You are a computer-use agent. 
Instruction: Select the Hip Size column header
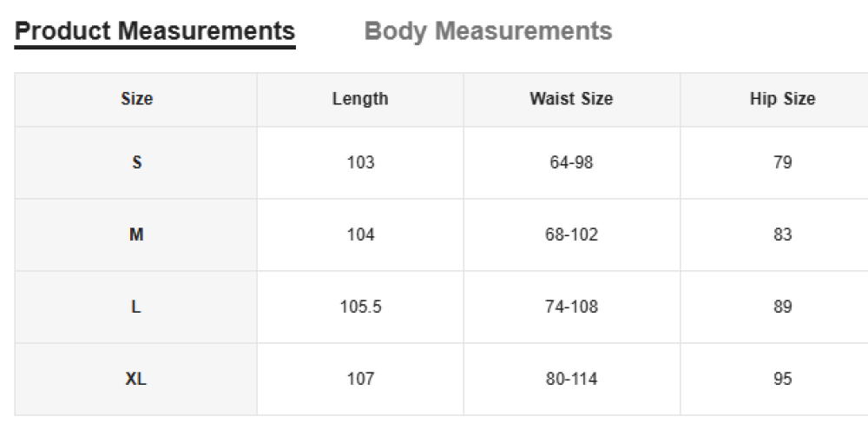782,99
